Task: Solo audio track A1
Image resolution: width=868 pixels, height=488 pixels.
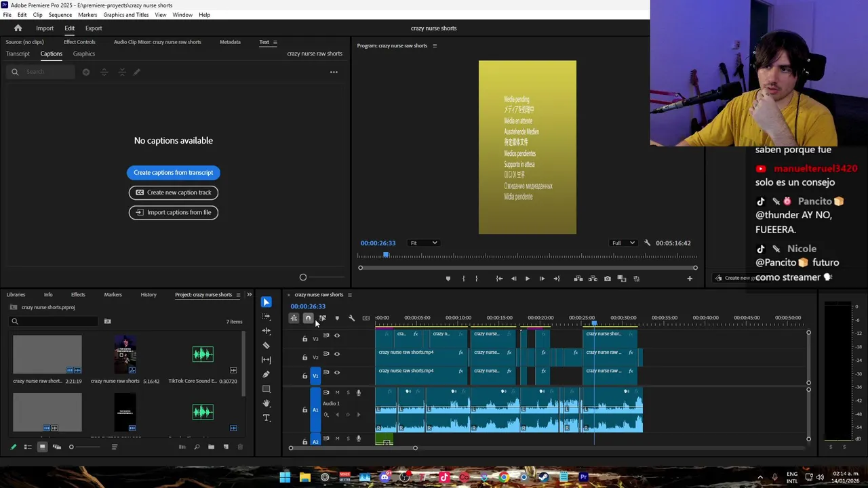Action: coord(348,392)
